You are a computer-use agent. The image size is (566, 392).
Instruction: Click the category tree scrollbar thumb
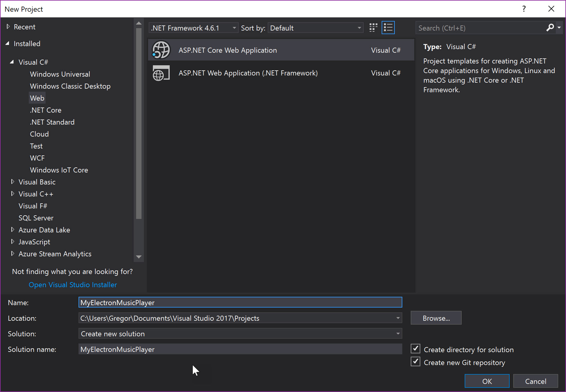pyautogui.click(x=139, y=123)
